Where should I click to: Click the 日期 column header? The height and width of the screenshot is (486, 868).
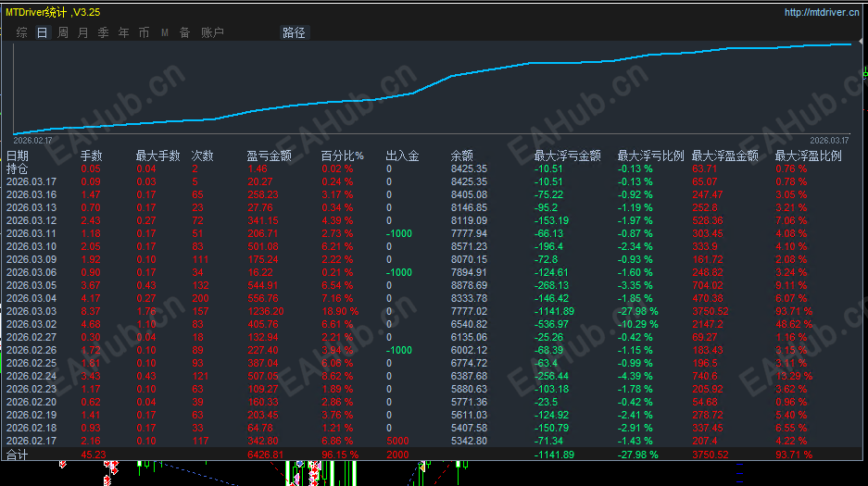pyautogui.click(x=18, y=156)
